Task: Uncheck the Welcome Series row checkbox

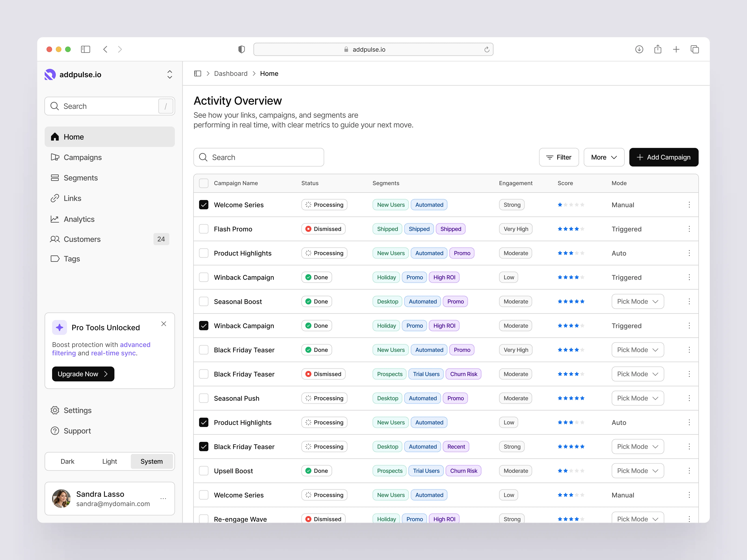Action: point(204,205)
